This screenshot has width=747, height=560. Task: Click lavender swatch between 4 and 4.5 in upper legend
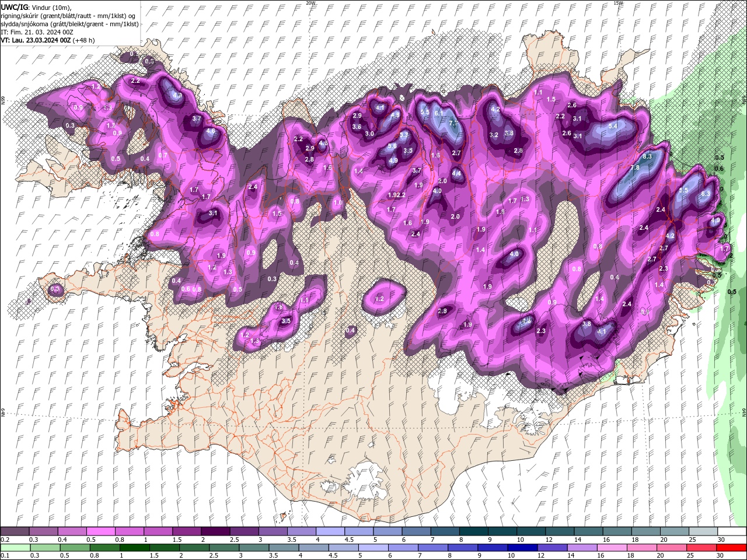[330, 531]
